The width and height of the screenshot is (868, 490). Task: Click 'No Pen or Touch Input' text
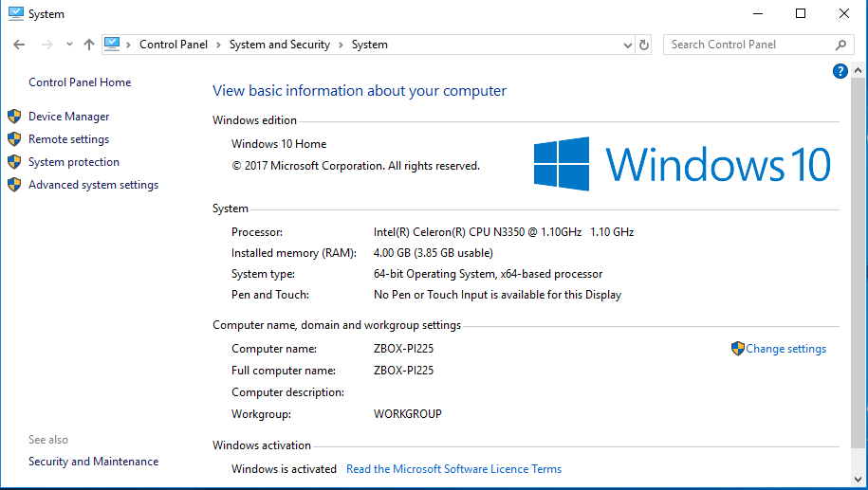(497, 295)
